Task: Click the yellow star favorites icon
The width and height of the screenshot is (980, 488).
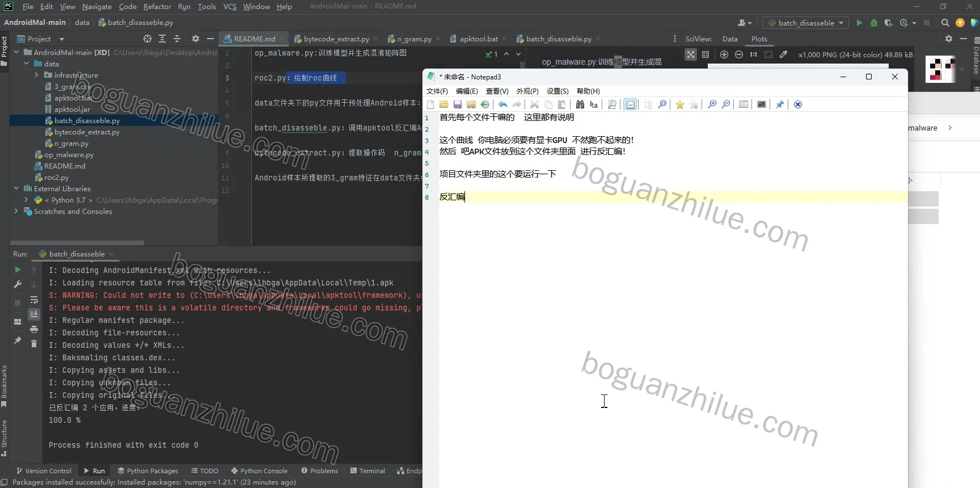Action: [680, 104]
